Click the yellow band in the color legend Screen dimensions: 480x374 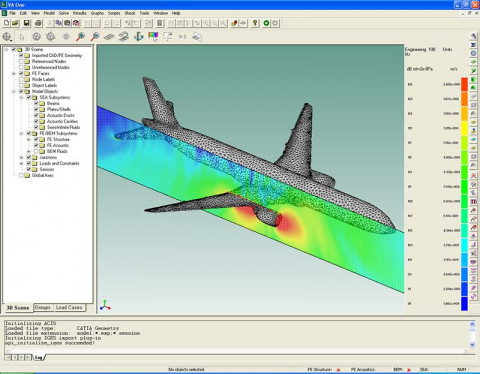pos(464,128)
